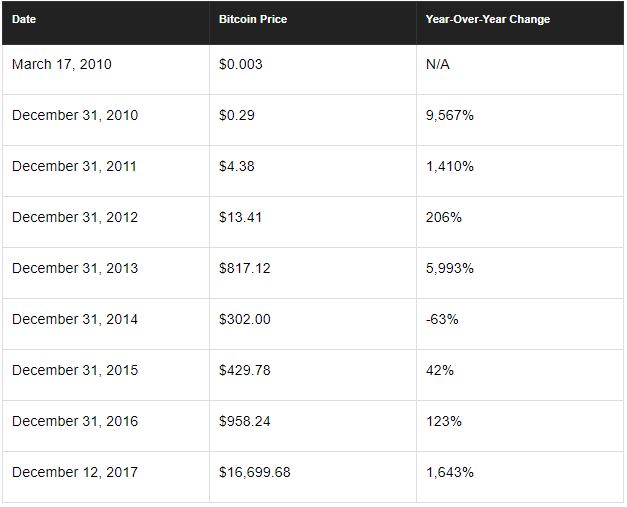Select the 206% change cell
This screenshot has width=627, height=507.
pos(443,217)
